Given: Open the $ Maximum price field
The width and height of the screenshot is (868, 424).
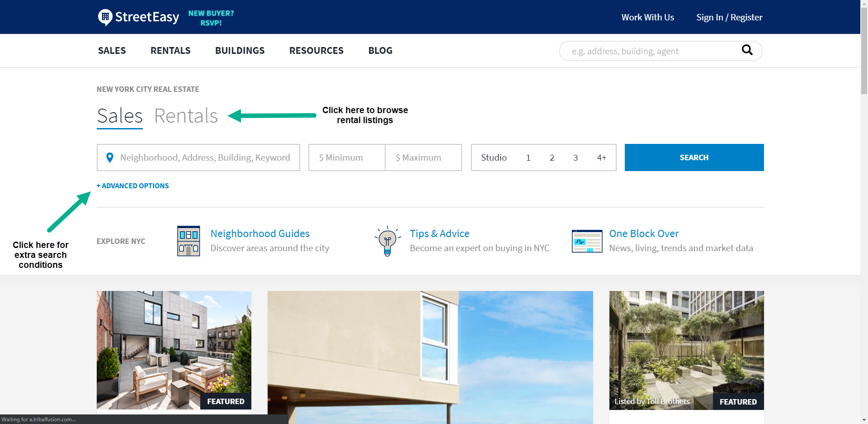Looking at the screenshot, I should click(x=423, y=157).
